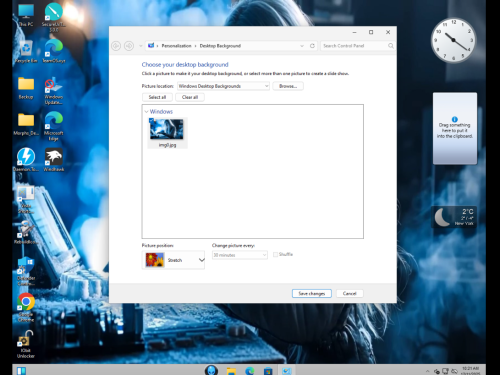
Task: Open File Explorer from the taskbar
Action: 231,371
